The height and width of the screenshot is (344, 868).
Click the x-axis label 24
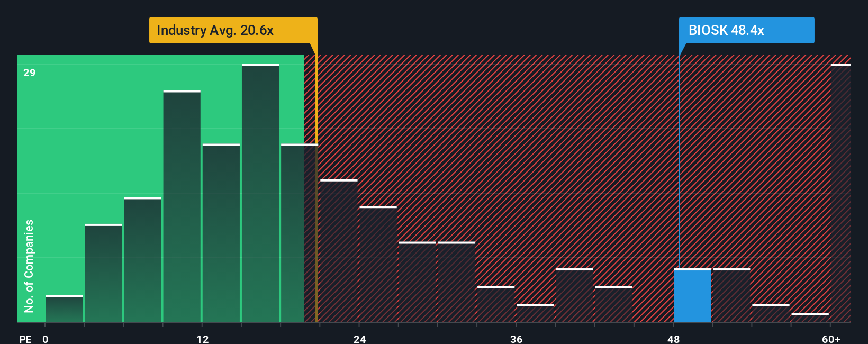click(x=360, y=339)
